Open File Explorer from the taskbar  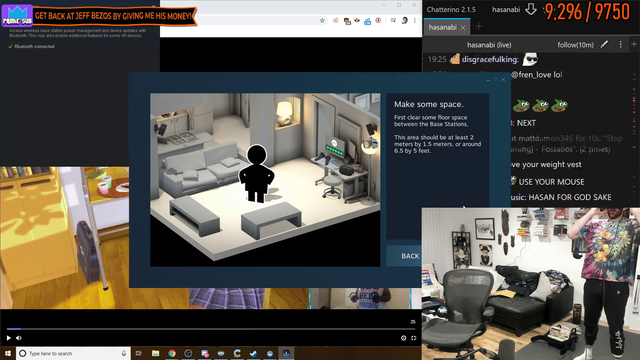[156, 353]
